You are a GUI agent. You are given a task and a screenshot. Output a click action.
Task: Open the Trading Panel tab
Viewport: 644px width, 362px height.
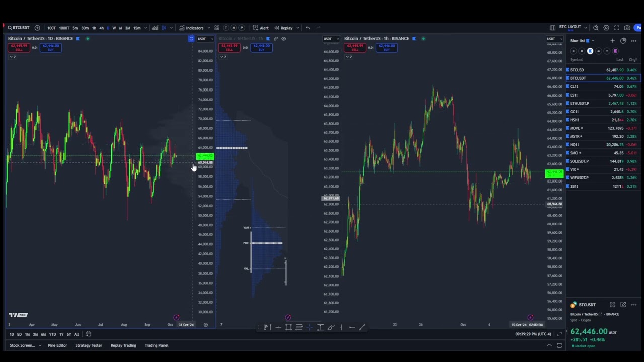(x=156, y=345)
